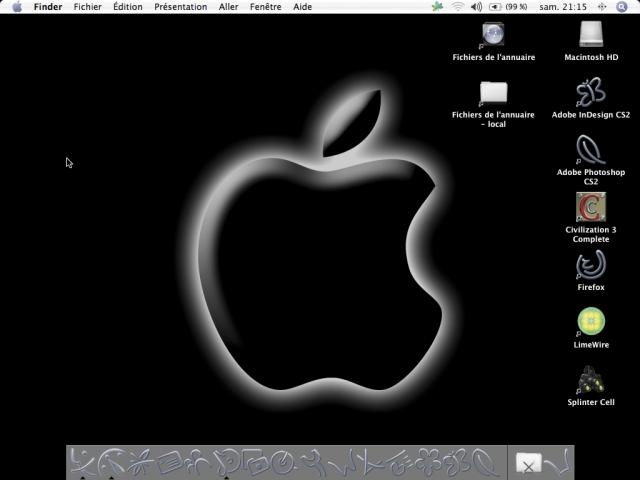Select Adobe InDesign CS2 desktop shortcut
Image resolution: width=640 pixels, height=480 pixels.
point(591,92)
